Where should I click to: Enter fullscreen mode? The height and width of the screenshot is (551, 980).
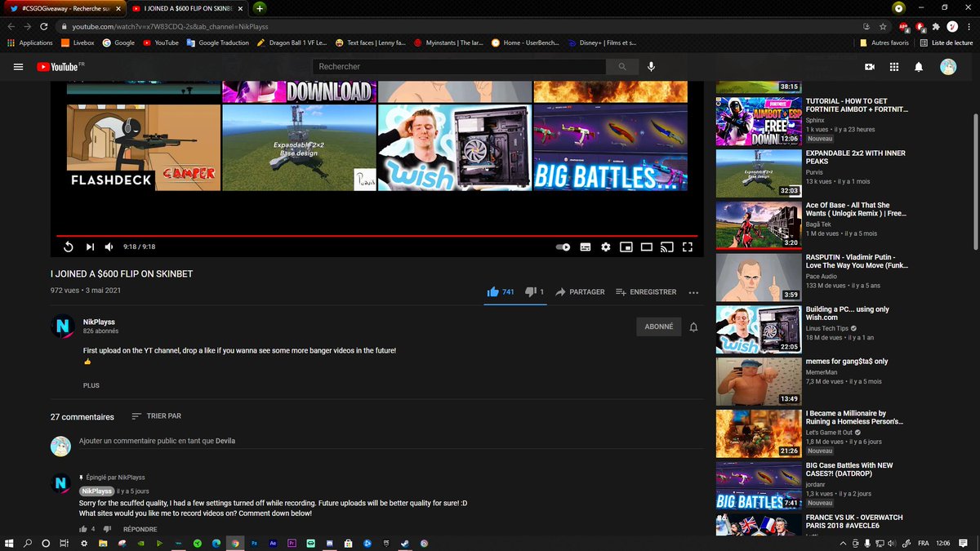coord(688,247)
